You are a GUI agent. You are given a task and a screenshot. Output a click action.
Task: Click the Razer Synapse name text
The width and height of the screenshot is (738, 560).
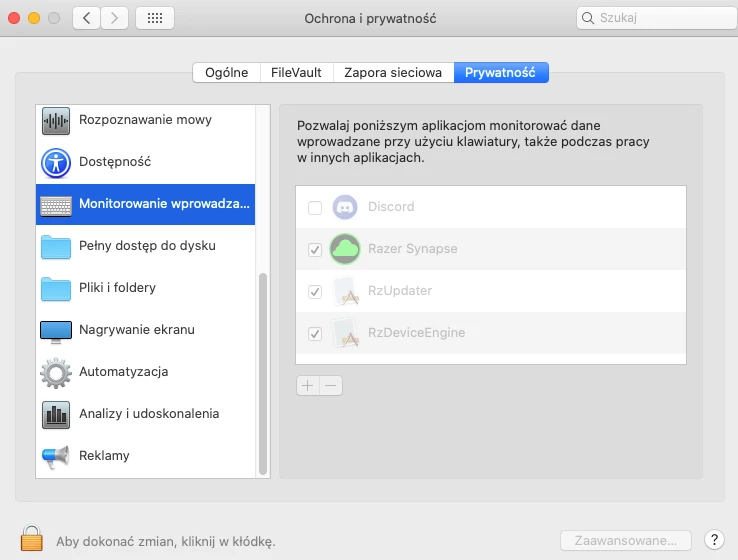(x=412, y=249)
